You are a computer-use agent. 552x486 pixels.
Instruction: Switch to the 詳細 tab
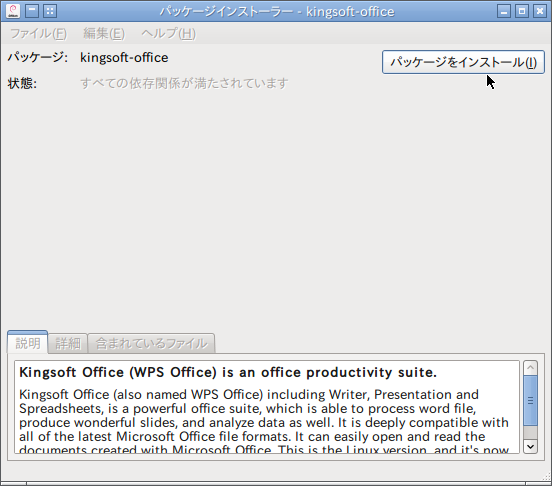point(68,343)
